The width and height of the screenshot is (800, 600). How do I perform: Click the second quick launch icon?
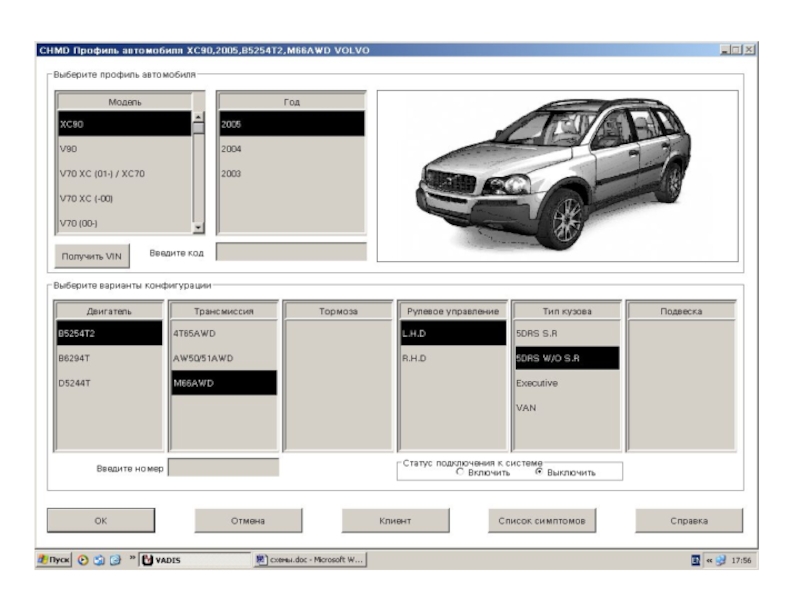99,560
